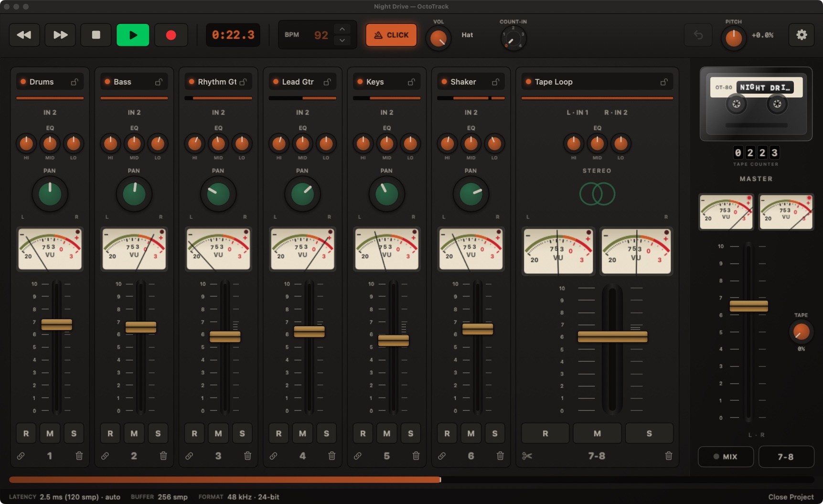Open settings with the gear icon
The height and width of the screenshot is (504, 823).
802,35
